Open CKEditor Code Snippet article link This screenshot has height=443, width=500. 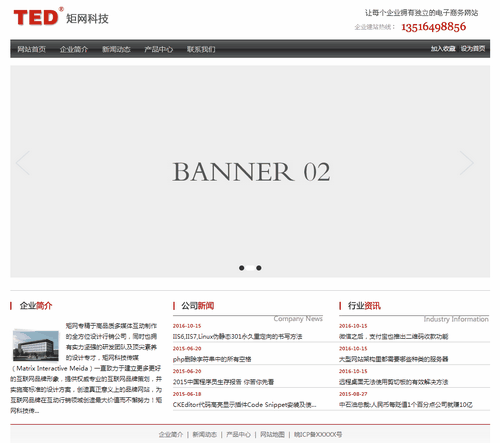[x=244, y=405]
